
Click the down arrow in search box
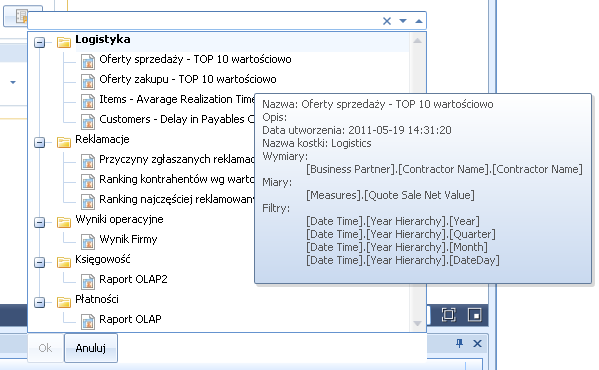pyautogui.click(x=403, y=21)
